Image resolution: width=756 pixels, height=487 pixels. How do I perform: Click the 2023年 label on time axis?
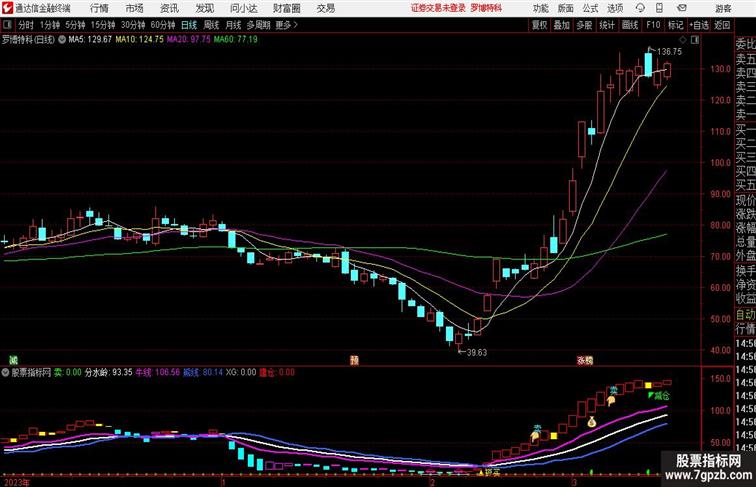pyautogui.click(x=16, y=482)
